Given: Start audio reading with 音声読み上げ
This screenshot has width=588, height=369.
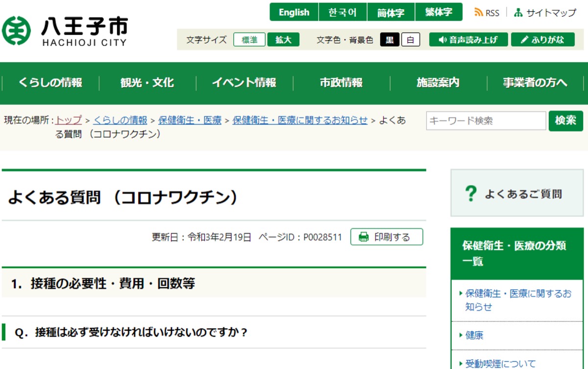Looking at the screenshot, I should pyautogui.click(x=468, y=40).
